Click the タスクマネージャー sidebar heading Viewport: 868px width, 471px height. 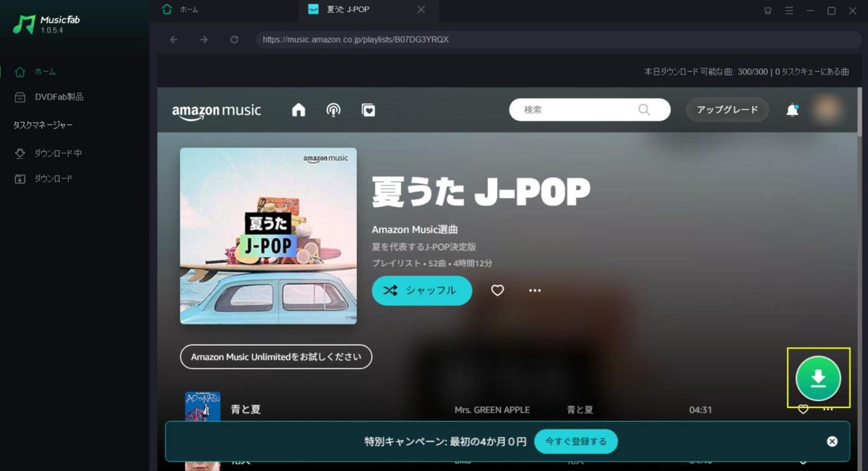43,125
